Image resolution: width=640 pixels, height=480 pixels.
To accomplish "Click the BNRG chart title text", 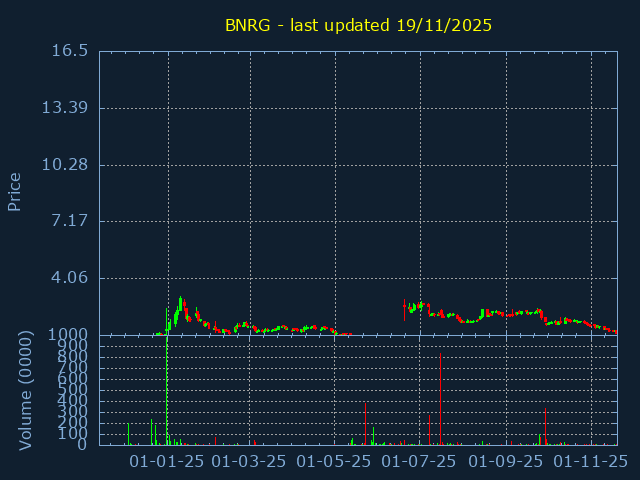I will pyautogui.click(x=357, y=25).
